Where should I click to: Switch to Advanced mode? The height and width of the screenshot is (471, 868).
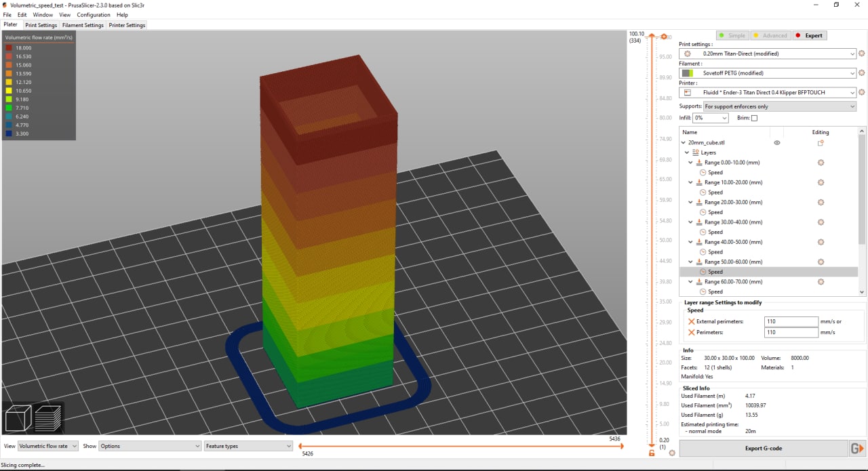click(x=770, y=35)
